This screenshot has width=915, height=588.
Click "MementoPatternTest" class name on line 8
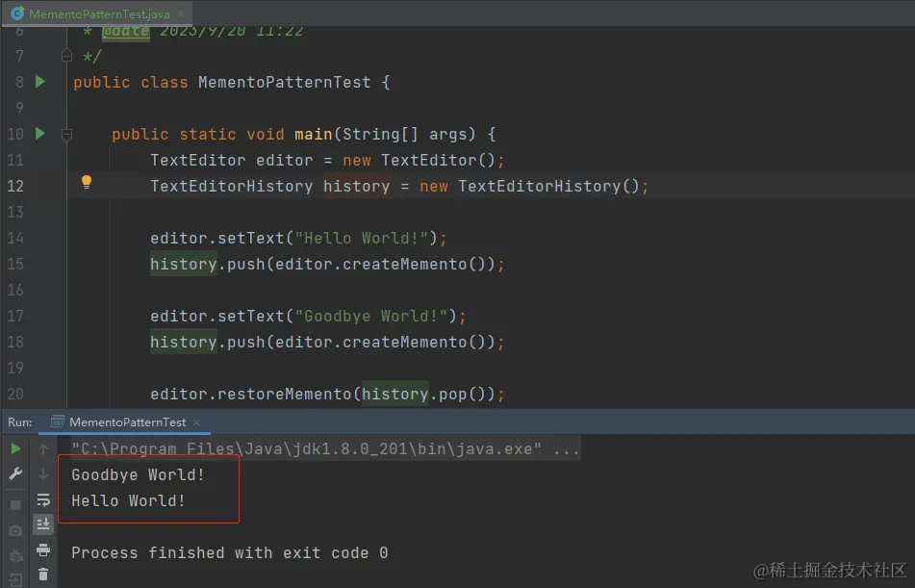(x=284, y=83)
